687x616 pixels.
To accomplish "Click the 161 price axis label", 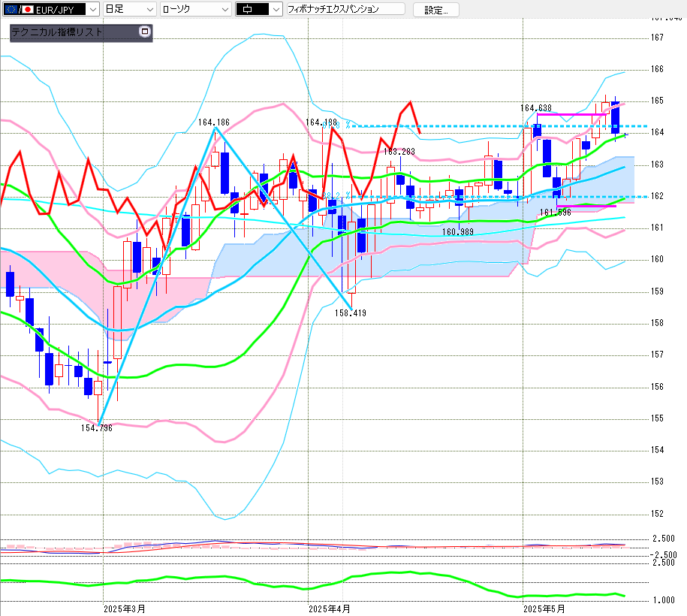I will pyautogui.click(x=657, y=228).
